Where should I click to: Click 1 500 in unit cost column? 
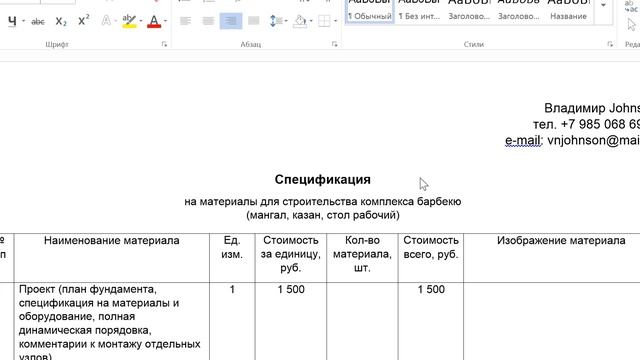pyautogui.click(x=291, y=289)
